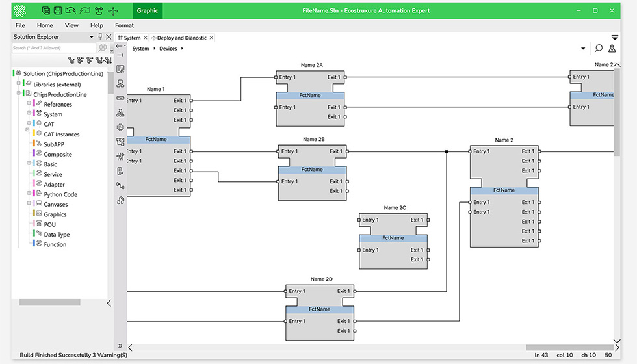
Task: Click the map location pin icon
Action: 612,49
